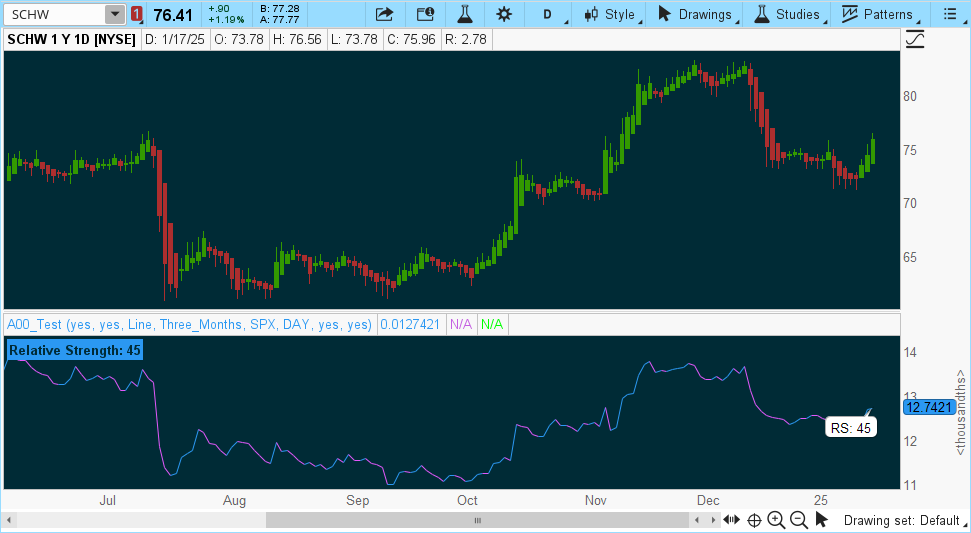Click the Jul time axis label
971x533 pixels.
pyautogui.click(x=108, y=500)
